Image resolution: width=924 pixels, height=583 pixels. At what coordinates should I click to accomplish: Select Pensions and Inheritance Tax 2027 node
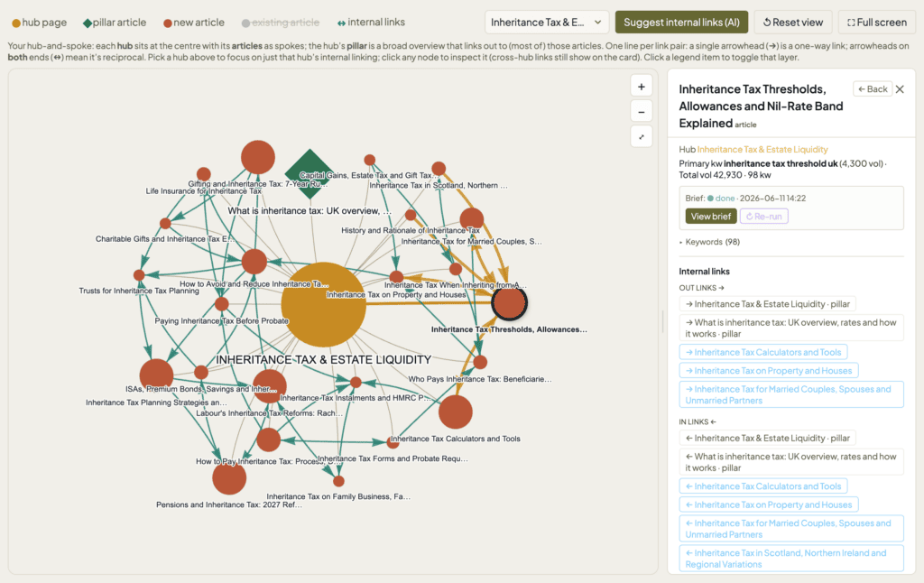229,477
